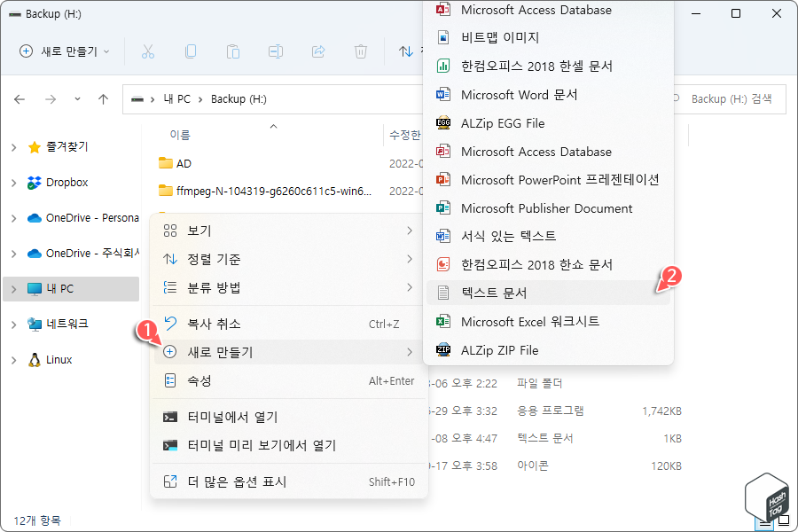Switch view mode using bottom-right view toggle
Screen dimensions: 798x532
[784, 522]
